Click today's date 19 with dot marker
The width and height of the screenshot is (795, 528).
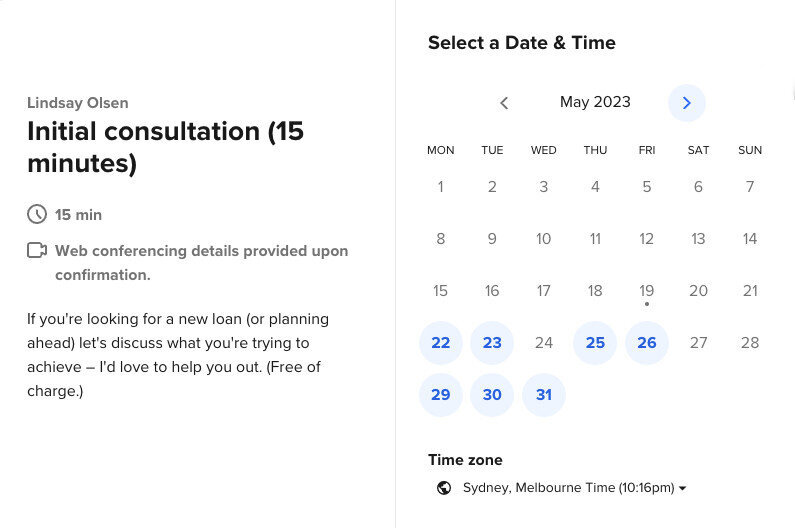(646, 291)
